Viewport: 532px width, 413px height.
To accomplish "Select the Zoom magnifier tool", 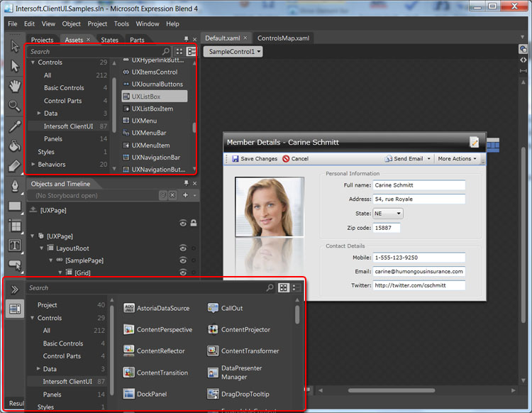I will click(15, 106).
